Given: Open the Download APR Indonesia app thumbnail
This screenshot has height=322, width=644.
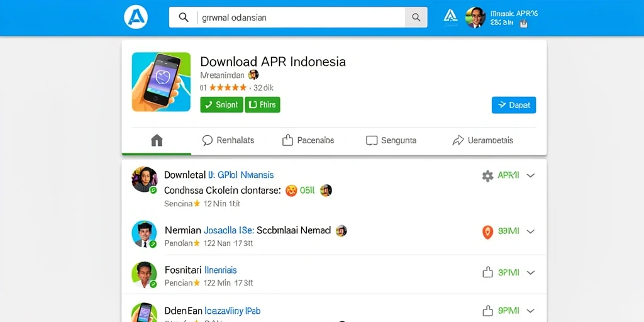Looking at the screenshot, I should [x=161, y=82].
